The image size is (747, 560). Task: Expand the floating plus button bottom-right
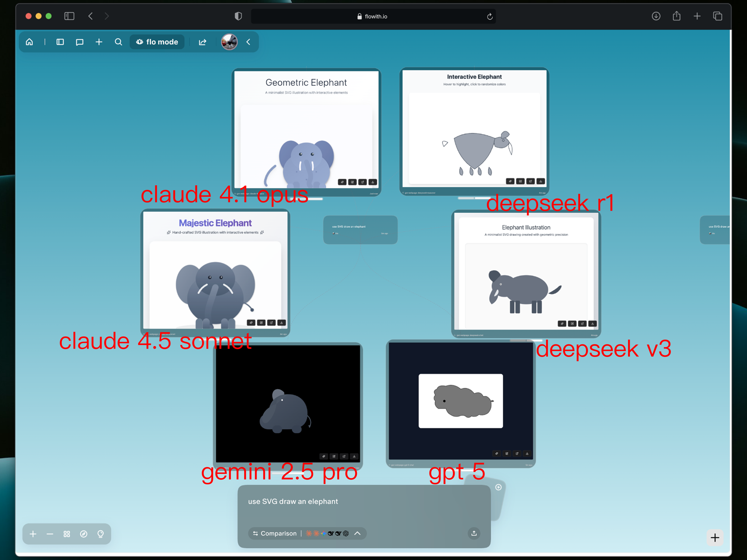pyautogui.click(x=715, y=538)
